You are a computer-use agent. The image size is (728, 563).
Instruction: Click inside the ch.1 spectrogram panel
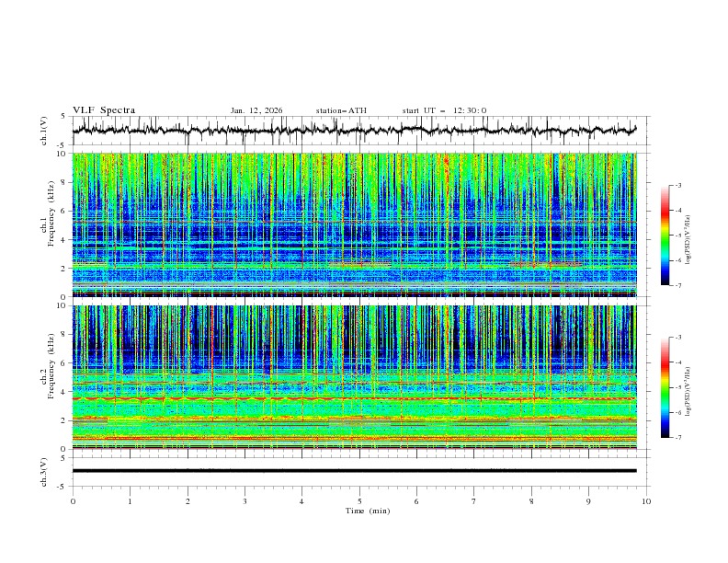point(354,224)
